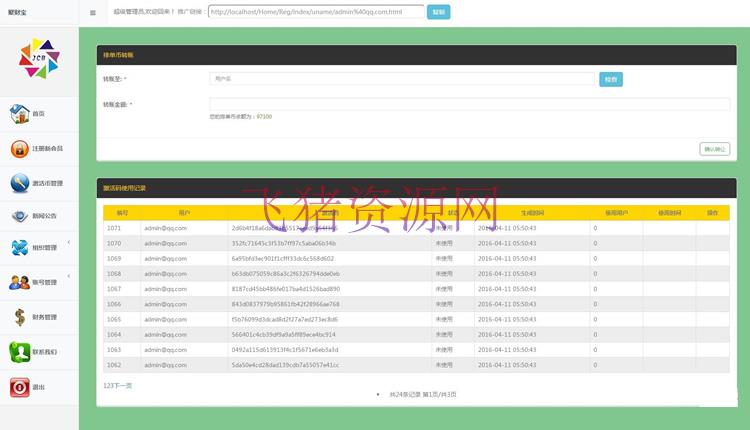Image resolution: width=750 pixels, height=430 pixels.
Task: Click the 新闻公告 sidebar icon
Action: pos(19,216)
